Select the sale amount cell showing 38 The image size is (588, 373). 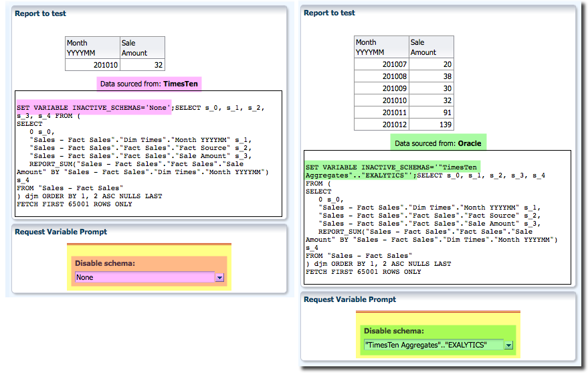tap(431, 76)
